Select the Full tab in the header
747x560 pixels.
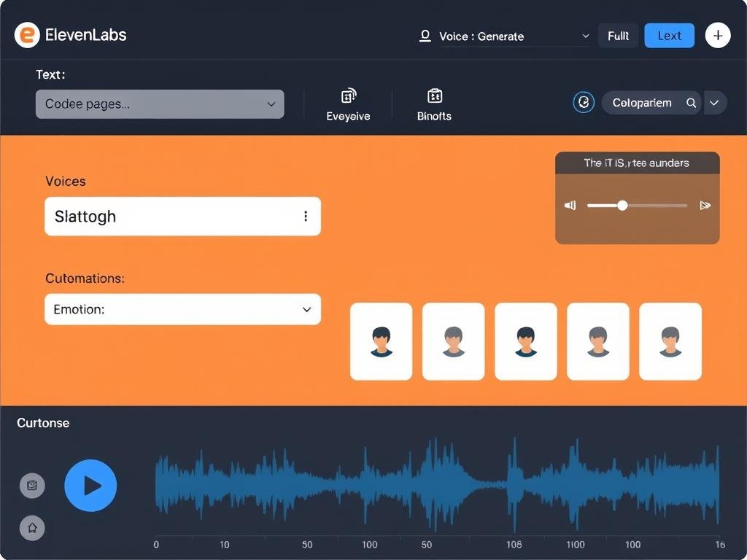(x=618, y=35)
